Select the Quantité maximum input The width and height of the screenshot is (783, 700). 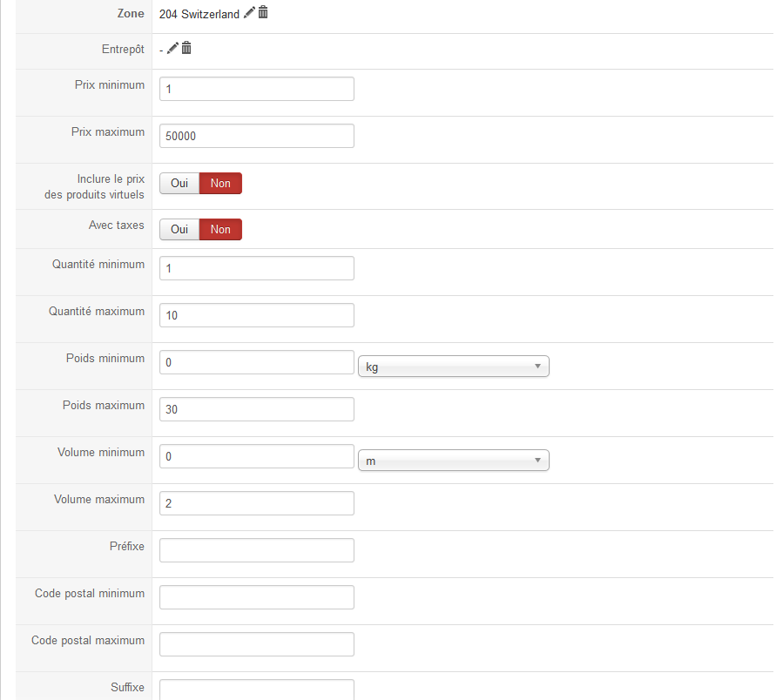(257, 315)
